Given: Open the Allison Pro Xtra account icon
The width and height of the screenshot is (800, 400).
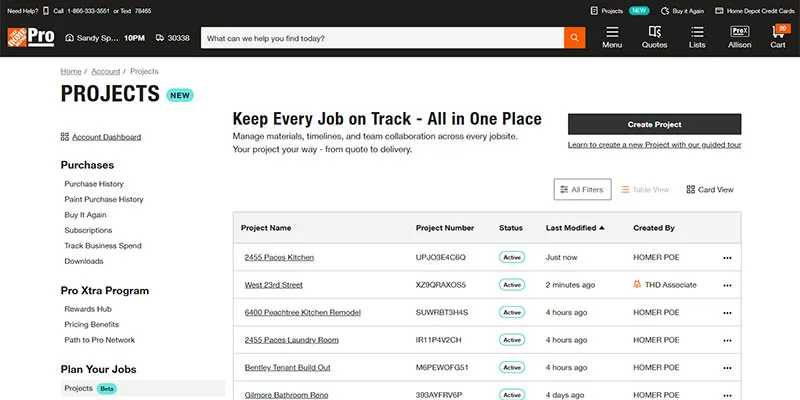Looking at the screenshot, I should click(x=739, y=37).
